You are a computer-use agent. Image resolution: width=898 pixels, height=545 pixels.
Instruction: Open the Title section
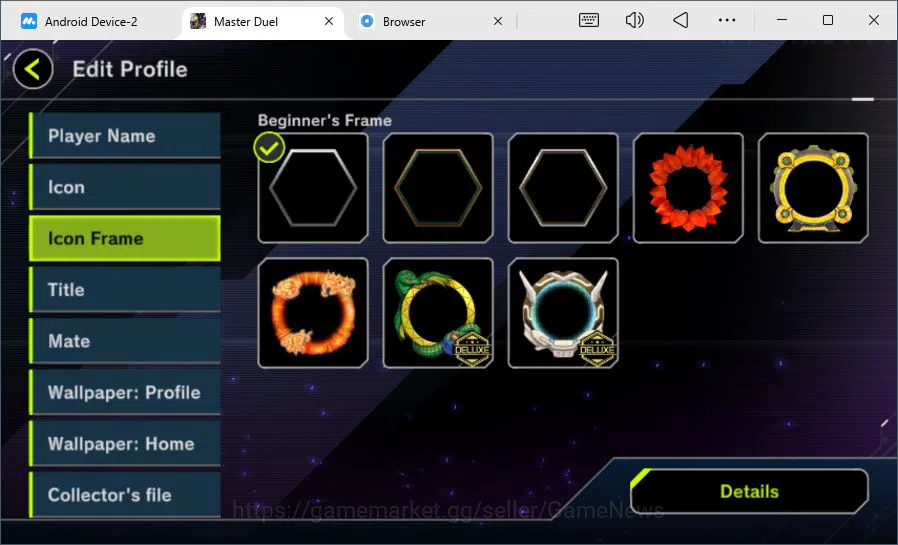(125, 290)
